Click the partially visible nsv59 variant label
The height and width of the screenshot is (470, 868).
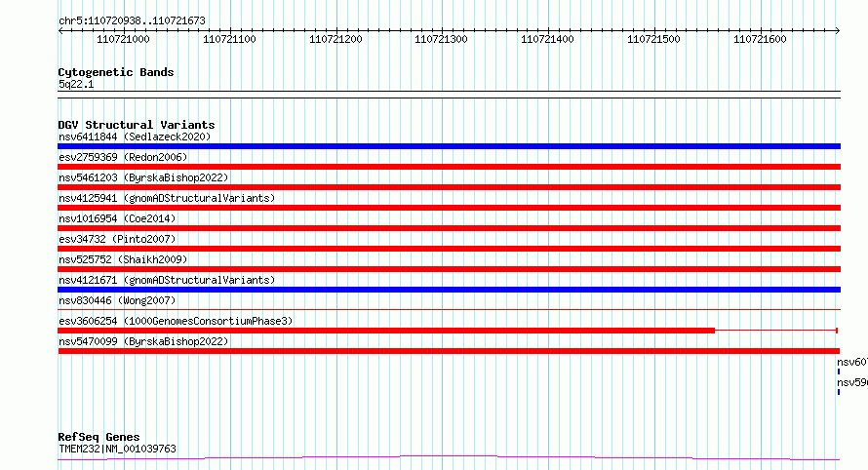pos(852,382)
